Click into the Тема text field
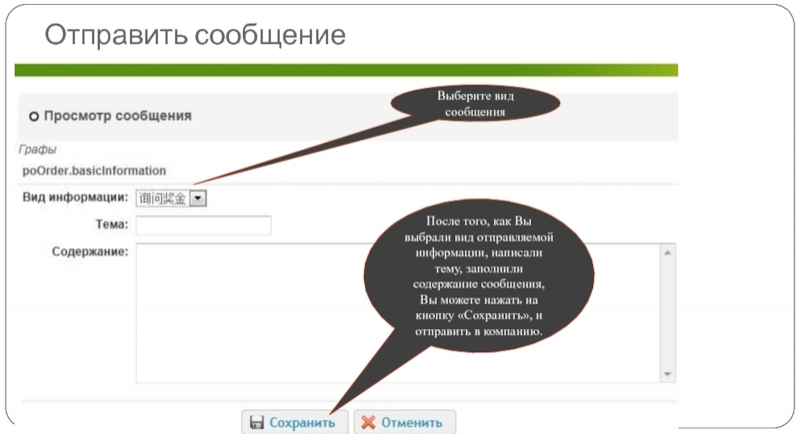This screenshot has width=800, height=434. click(204, 225)
